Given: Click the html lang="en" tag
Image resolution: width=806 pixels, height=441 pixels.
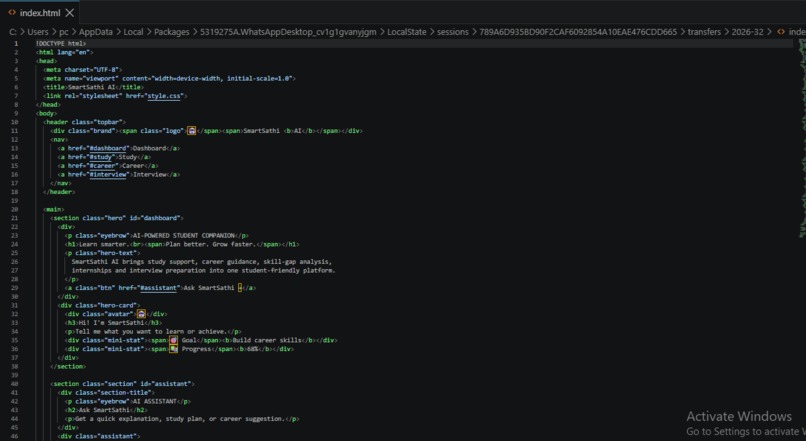Looking at the screenshot, I should pyautogui.click(x=64, y=52).
